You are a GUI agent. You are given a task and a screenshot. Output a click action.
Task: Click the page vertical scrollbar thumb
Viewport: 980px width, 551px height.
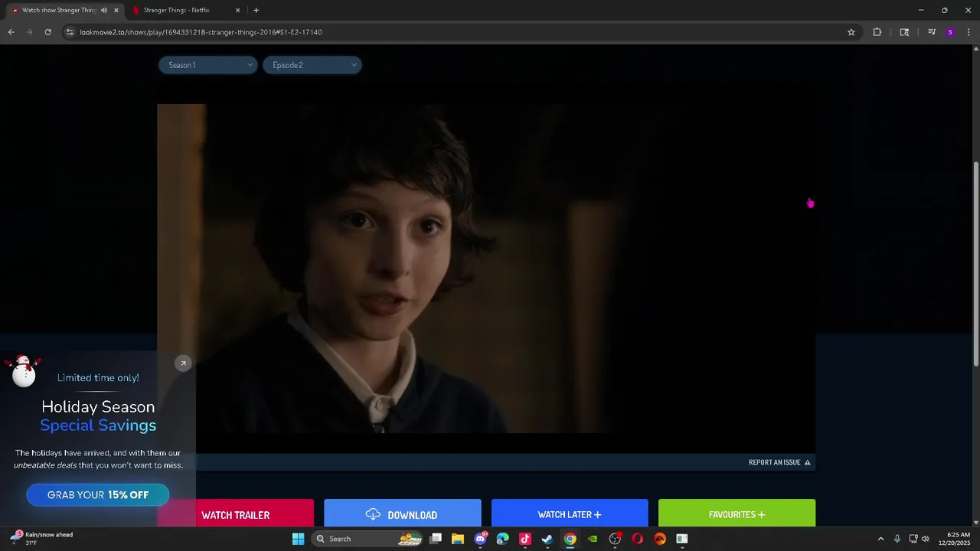point(975,264)
